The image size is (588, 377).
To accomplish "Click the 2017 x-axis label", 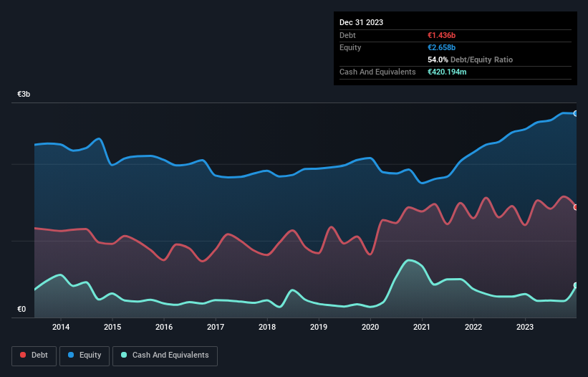I will (x=216, y=327).
